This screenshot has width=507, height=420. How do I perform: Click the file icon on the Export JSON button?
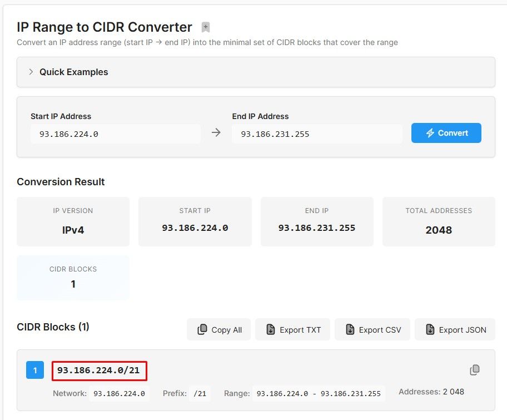429,329
